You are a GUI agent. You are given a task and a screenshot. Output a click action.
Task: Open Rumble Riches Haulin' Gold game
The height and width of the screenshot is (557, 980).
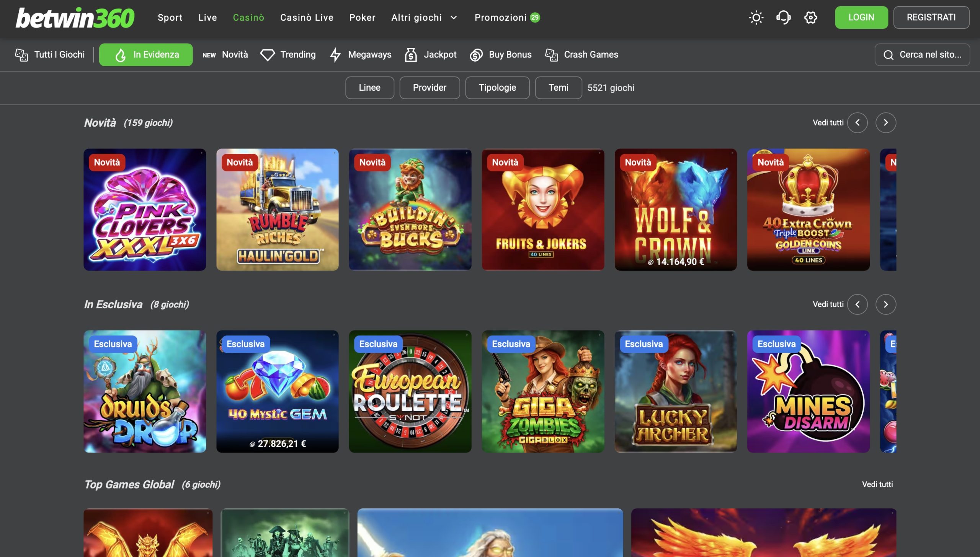[278, 210]
